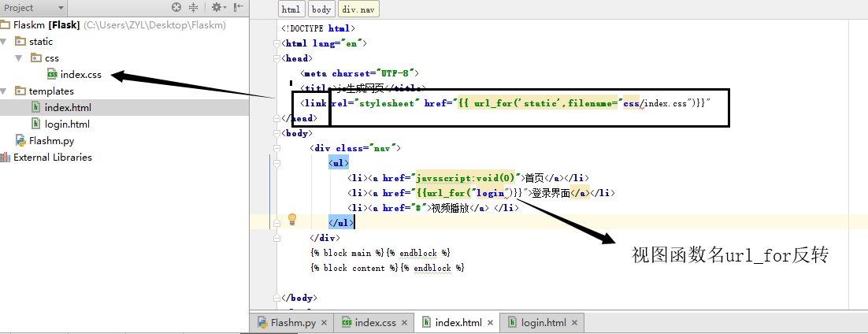The width and height of the screenshot is (868, 334).
Task: Collapse the css folder
Action: click(x=19, y=58)
